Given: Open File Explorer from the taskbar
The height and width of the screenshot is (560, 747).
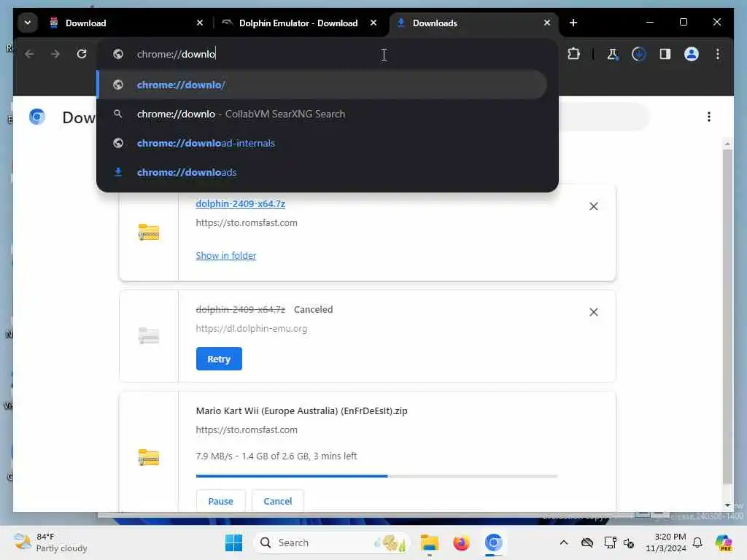Looking at the screenshot, I should click(x=429, y=542).
